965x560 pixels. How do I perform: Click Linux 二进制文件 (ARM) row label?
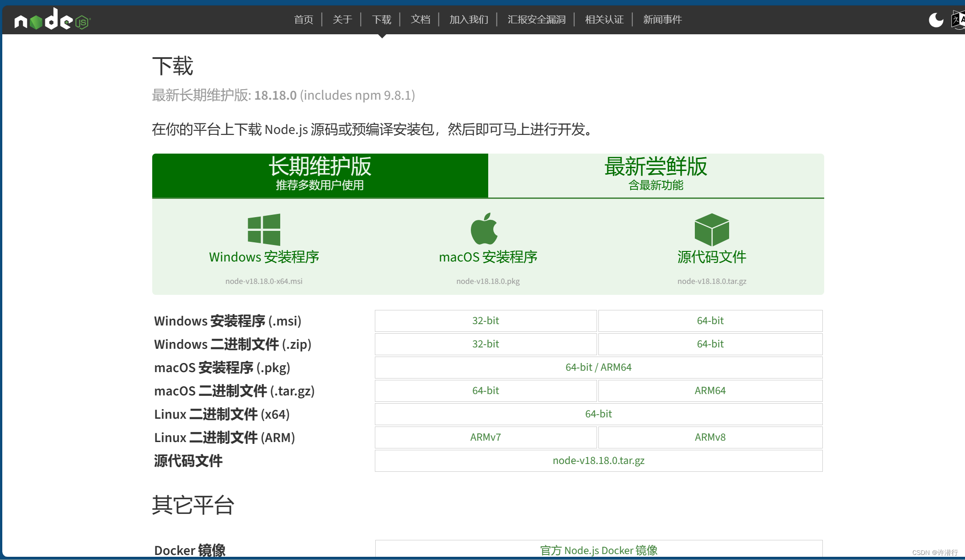pyautogui.click(x=224, y=437)
